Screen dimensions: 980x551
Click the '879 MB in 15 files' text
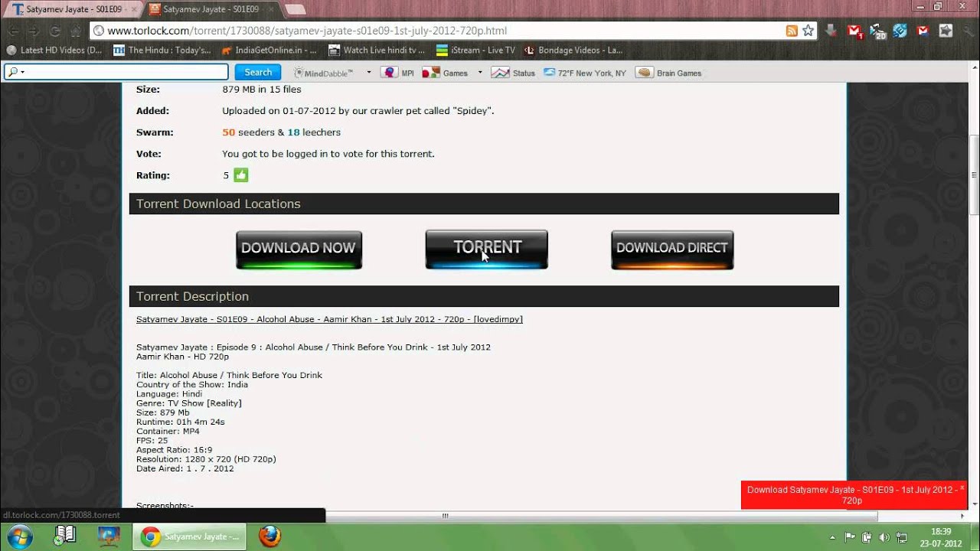(x=262, y=90)
